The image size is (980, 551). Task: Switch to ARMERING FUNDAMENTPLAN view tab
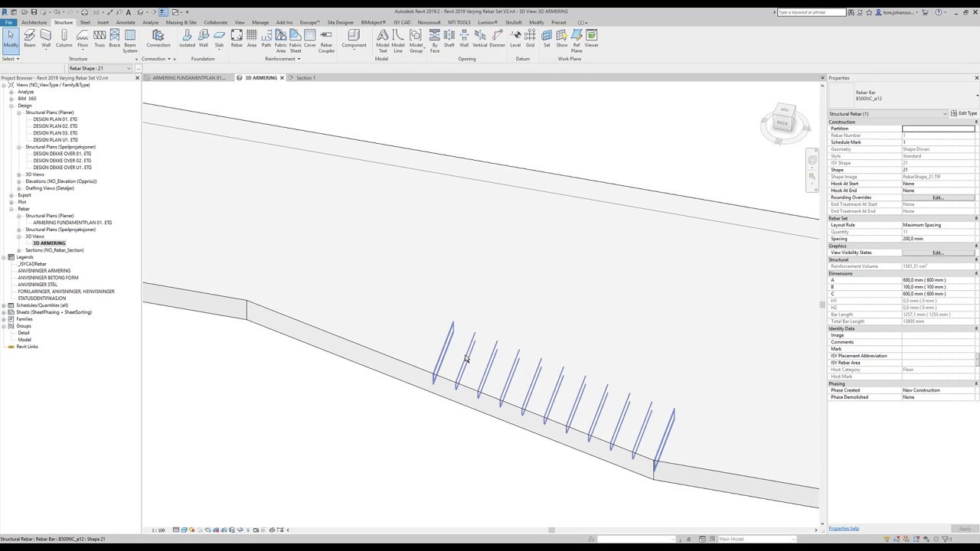pos(188,77)
